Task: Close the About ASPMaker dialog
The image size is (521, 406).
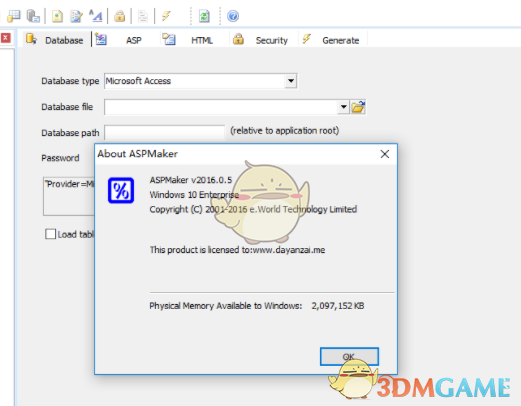Action: point(385,154)
